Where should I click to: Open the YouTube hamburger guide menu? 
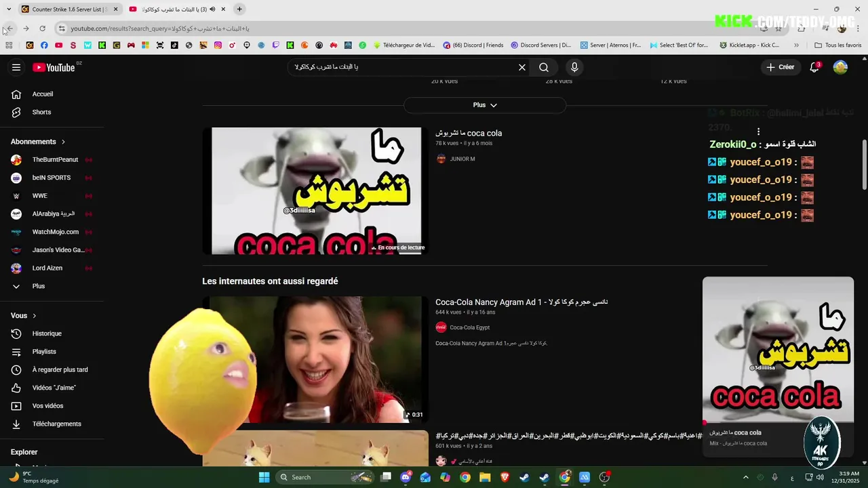(x=16, y=67)
